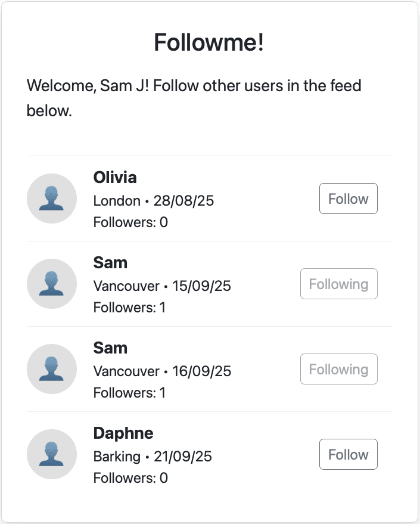Click Daphne's profile avatar icon
420x524 pixels.
tap(52, 454)
